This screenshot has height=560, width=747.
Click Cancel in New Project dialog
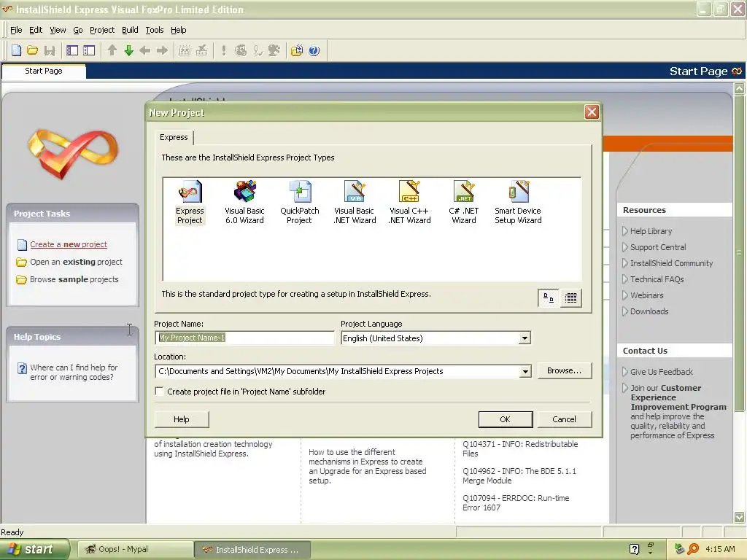click(564, 419)
